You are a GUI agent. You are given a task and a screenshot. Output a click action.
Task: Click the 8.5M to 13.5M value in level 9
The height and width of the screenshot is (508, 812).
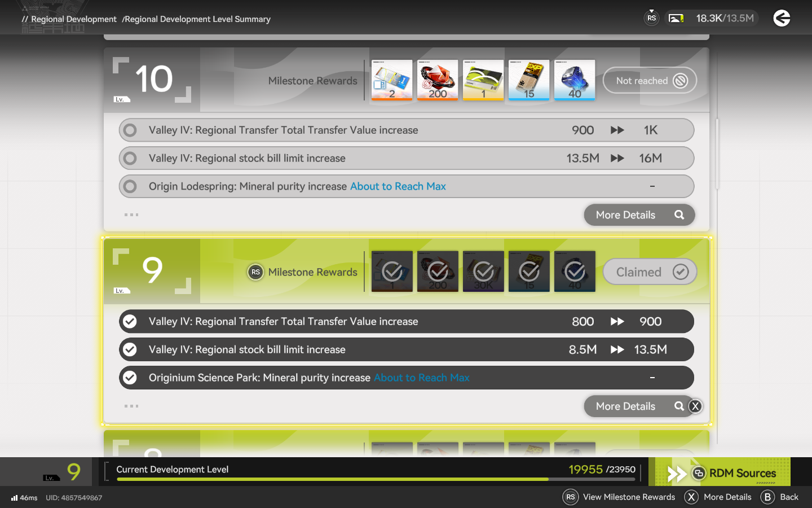[x=618, y=349]
